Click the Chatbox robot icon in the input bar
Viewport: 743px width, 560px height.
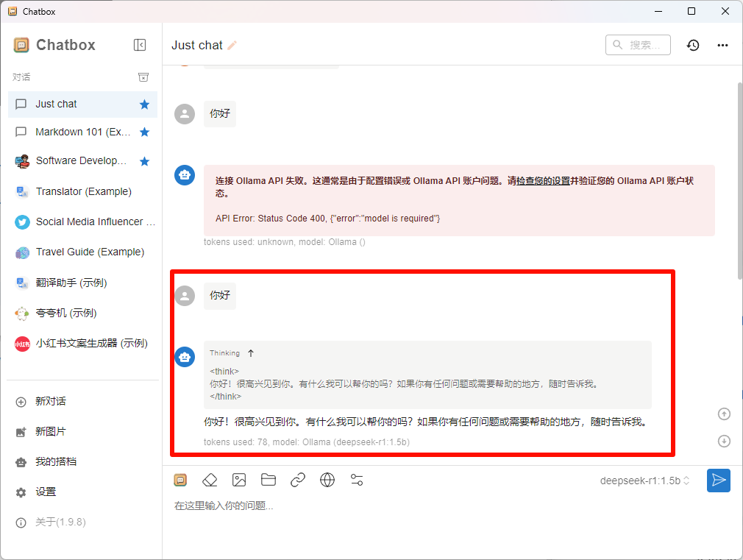(180, 479)
